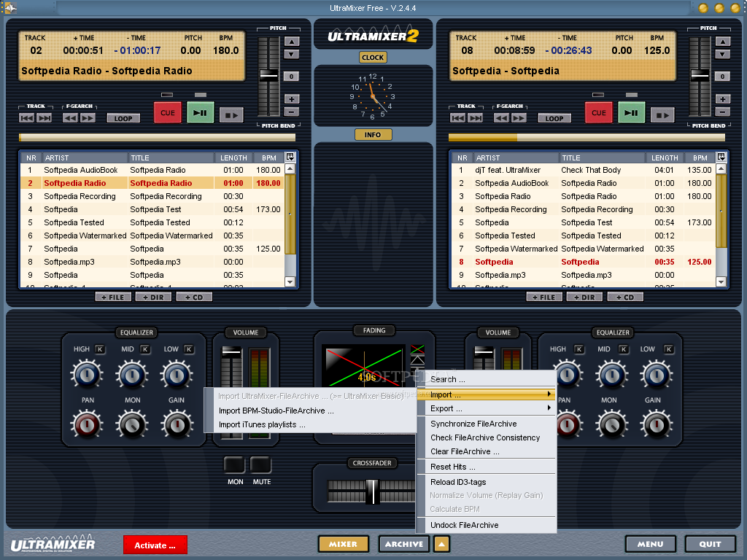
Task: Click the left playlist options icon beside BPM header
Action: (290, 157)
